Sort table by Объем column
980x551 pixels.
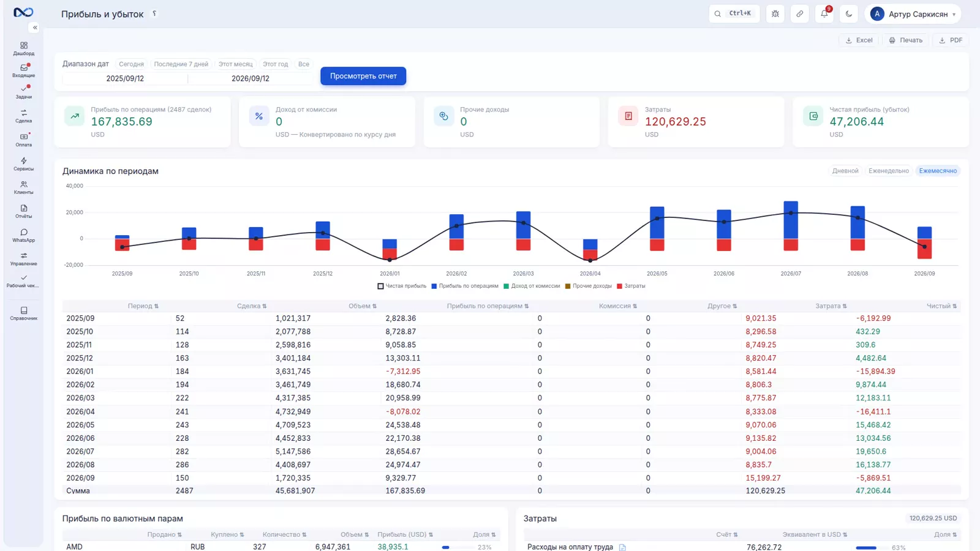pyautogui.click(x=363, y=306)
